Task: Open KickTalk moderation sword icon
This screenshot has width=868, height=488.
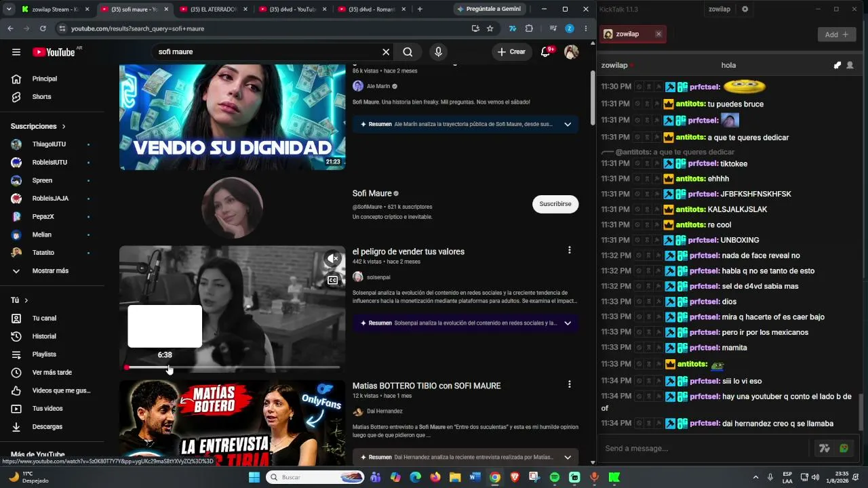Action: tap(837, 65)
